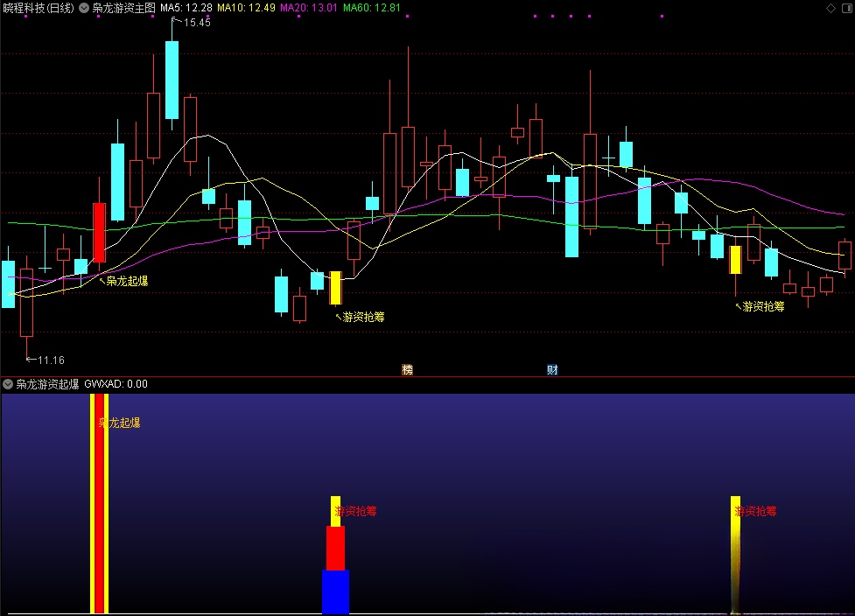855x616 pixels.
Task: Click the 榜 ranking marker icon
Action: tap(407, 370)
